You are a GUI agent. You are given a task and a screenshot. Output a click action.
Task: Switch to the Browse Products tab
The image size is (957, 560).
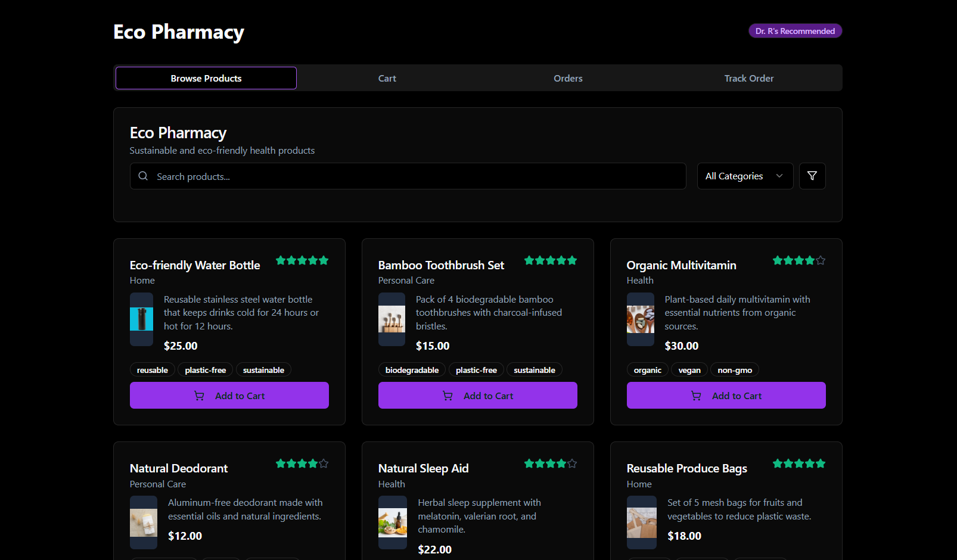pyautogui.click(x=206, y=78)
